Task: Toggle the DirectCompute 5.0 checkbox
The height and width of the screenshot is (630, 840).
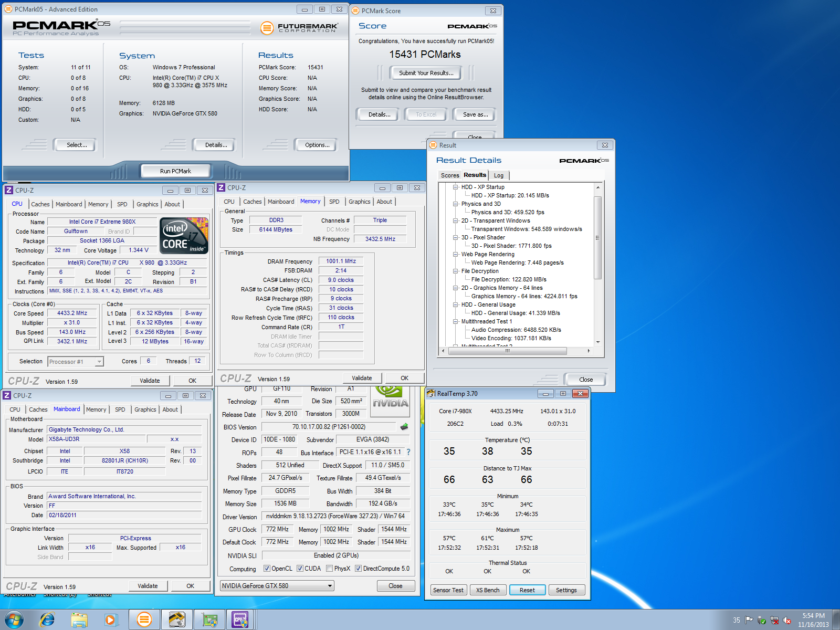Action: click(358, 569)
